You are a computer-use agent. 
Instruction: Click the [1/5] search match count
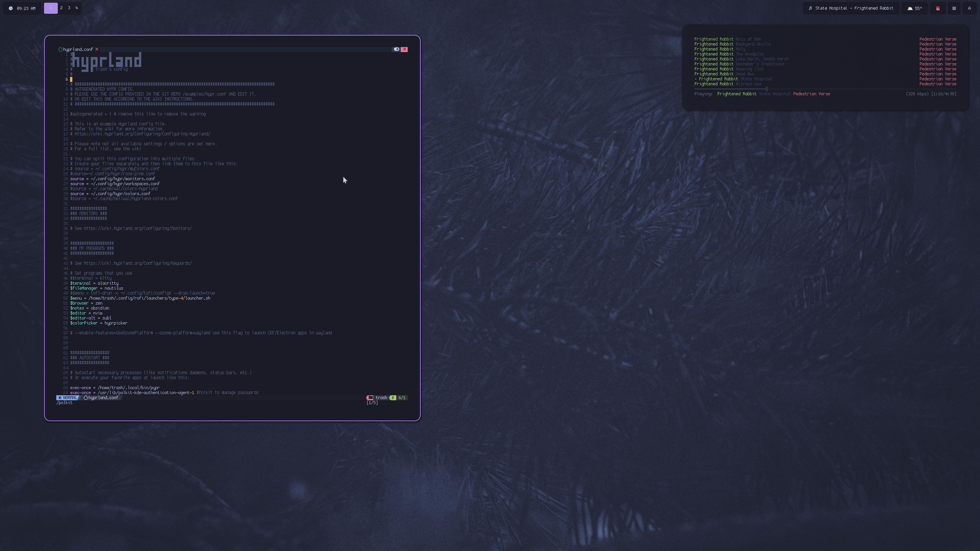pos(372,403)
